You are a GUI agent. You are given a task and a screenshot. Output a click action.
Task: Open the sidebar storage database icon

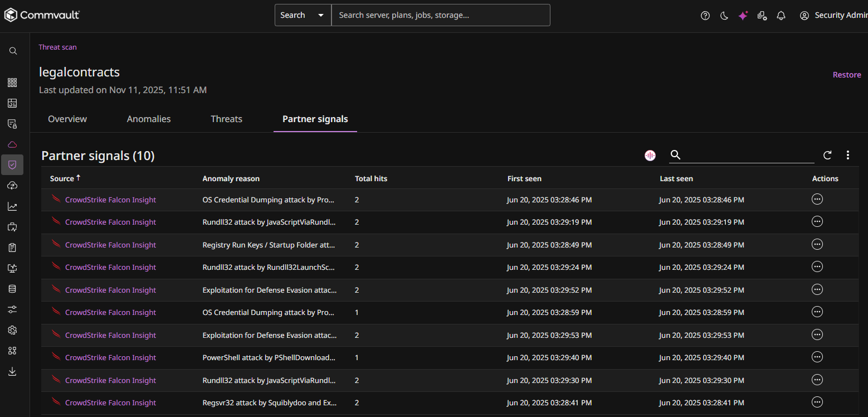[x=12, y=289]
